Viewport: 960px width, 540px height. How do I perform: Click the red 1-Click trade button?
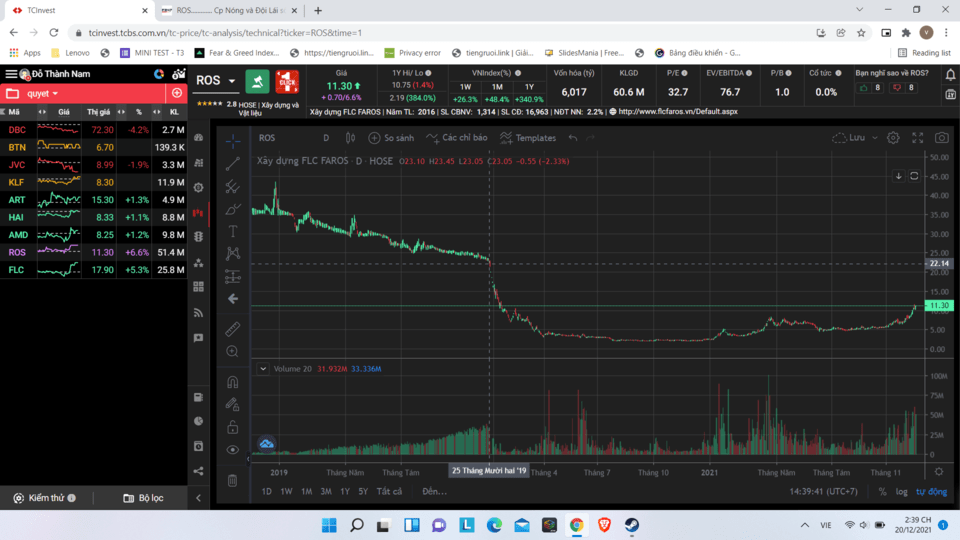click(287, 81)
